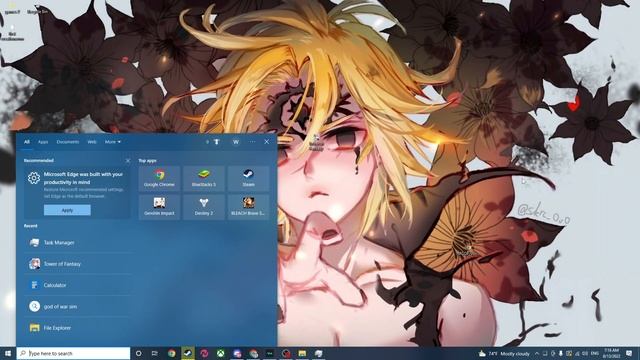Click the volume icon in system tray
Viewport: 640px width, 360px height.
pos(585,353)
